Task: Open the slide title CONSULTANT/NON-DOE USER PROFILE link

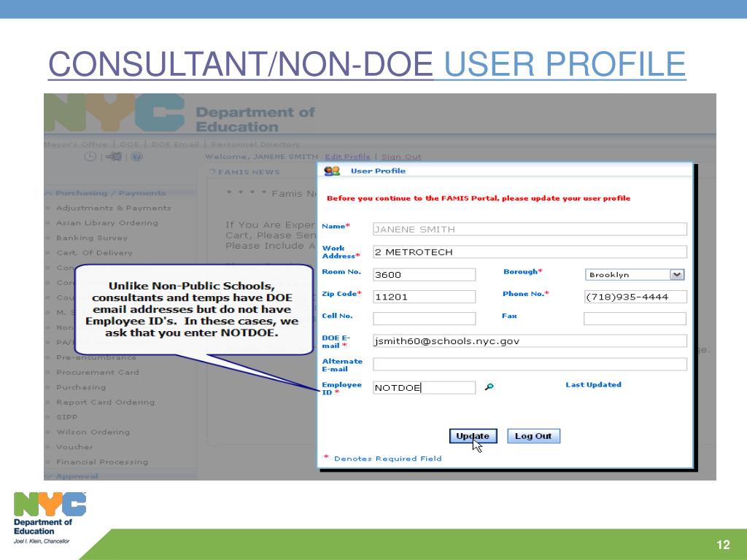Action: [367, 64]
